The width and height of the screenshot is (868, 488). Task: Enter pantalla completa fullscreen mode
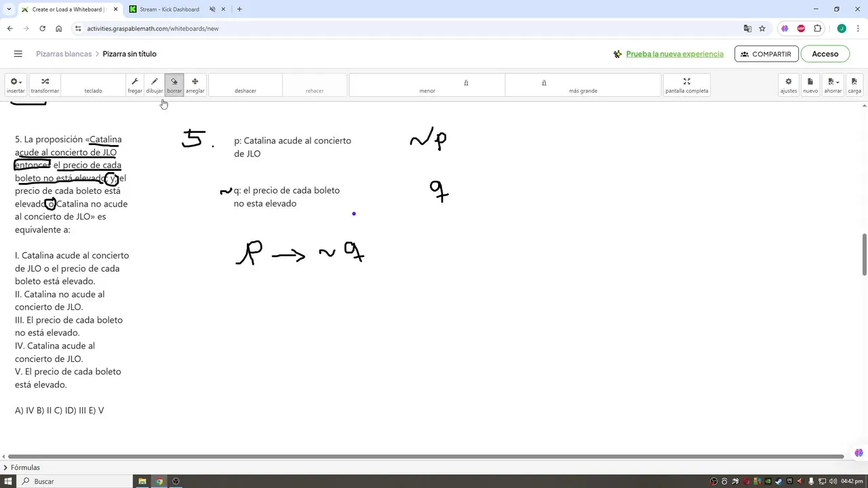point(686,85)
